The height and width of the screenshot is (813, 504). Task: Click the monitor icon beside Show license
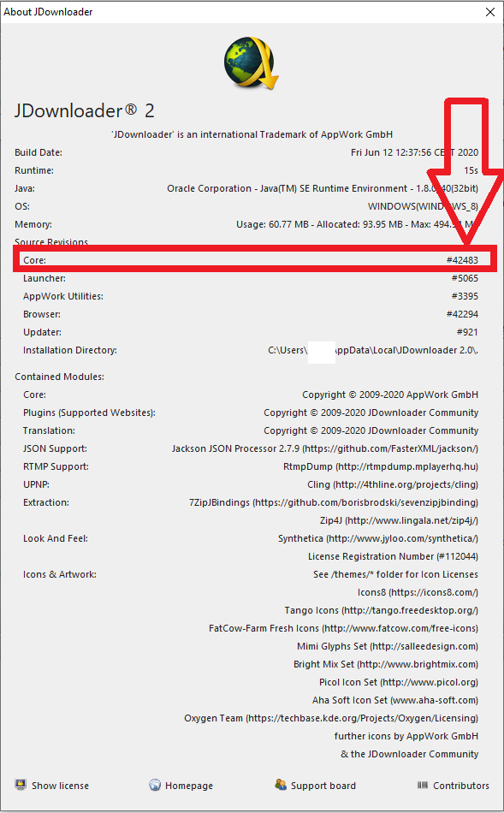[21, 785]
